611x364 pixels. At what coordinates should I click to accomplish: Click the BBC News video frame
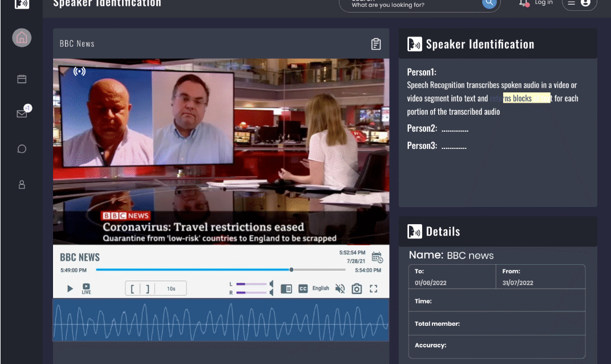221,152
